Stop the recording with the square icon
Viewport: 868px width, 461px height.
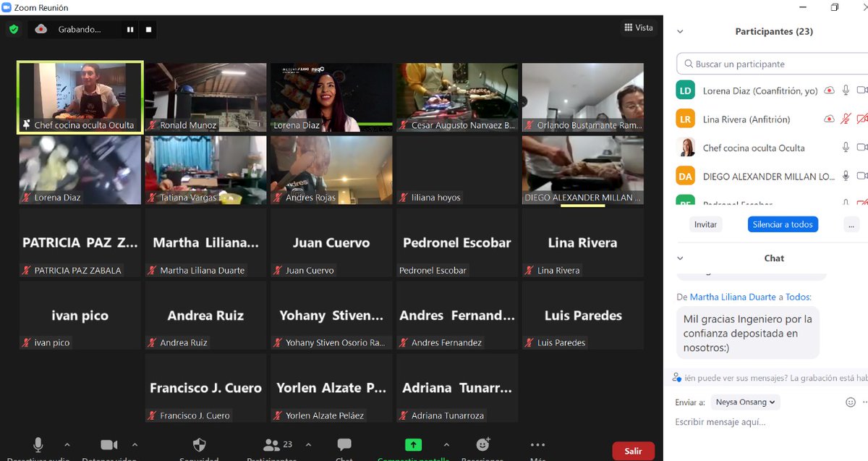tap(149, 30)
